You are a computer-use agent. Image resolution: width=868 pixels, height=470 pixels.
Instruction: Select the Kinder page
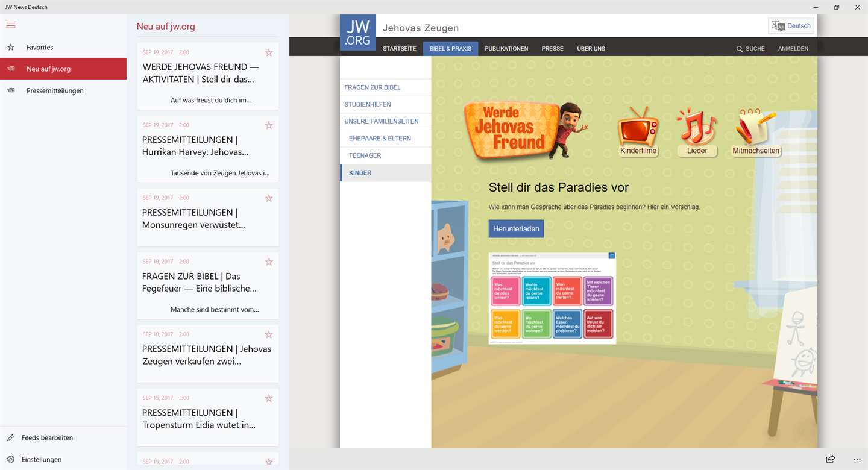point(386,173)
